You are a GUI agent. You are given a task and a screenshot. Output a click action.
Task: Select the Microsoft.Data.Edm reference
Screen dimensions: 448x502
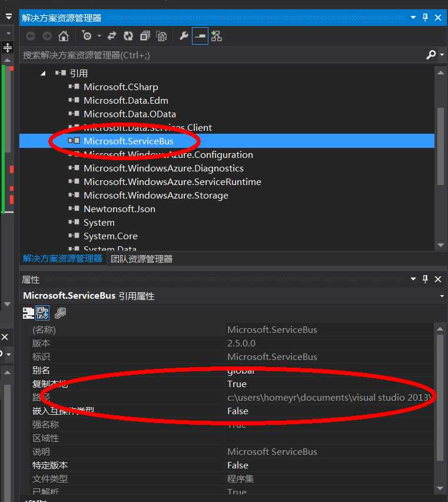(x=126, y=101)
